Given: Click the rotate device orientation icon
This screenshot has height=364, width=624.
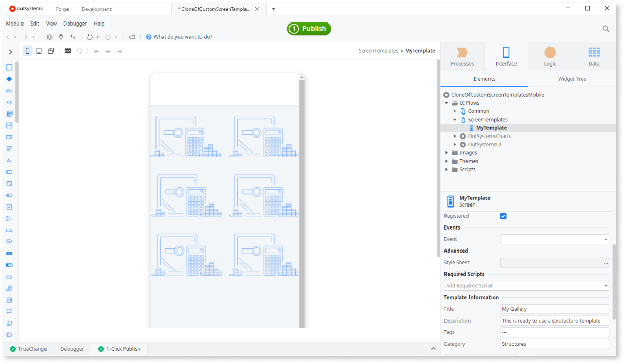Looking at the screenshot, I should (50, 51).
